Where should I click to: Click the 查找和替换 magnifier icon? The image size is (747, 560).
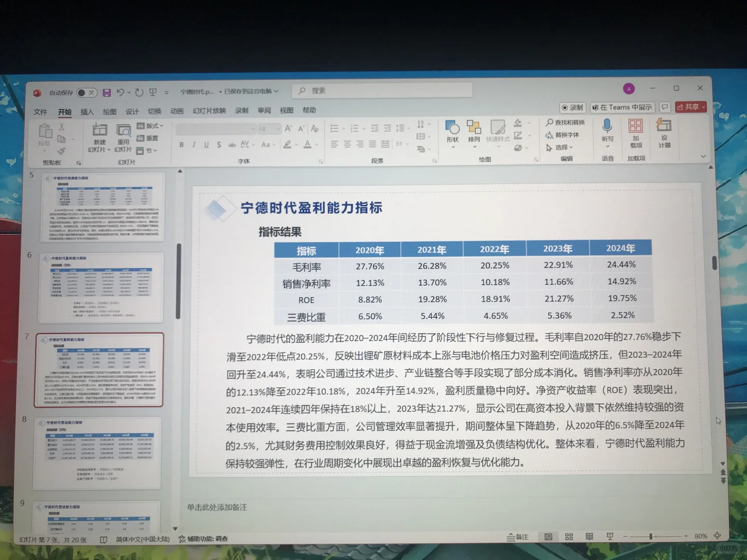point(549,122)
